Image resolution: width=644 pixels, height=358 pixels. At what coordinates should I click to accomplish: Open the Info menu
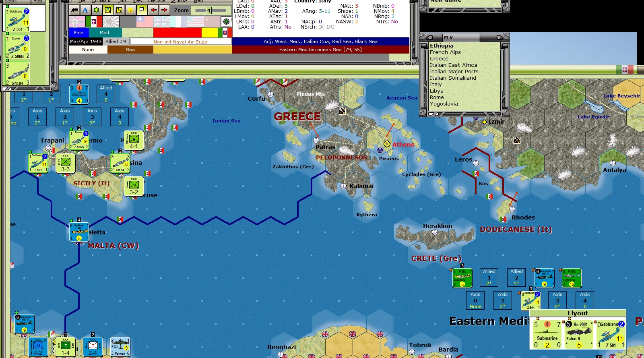tap(122, 1)
